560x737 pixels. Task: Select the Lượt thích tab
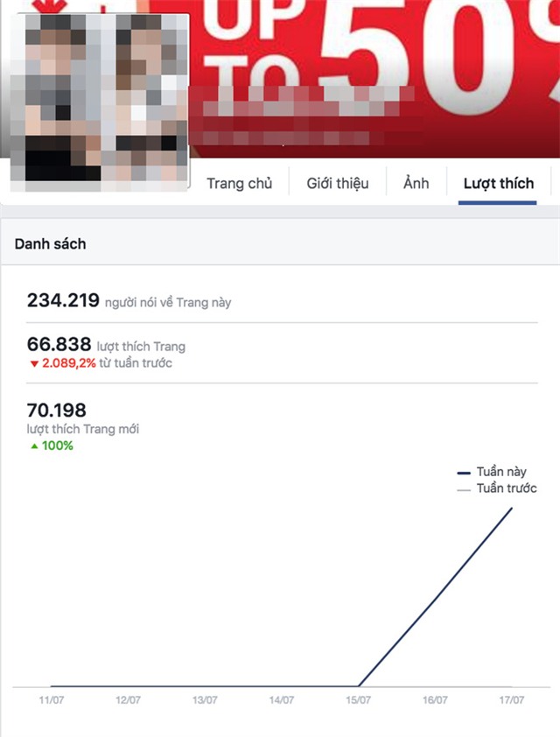[x=498, y=183]
